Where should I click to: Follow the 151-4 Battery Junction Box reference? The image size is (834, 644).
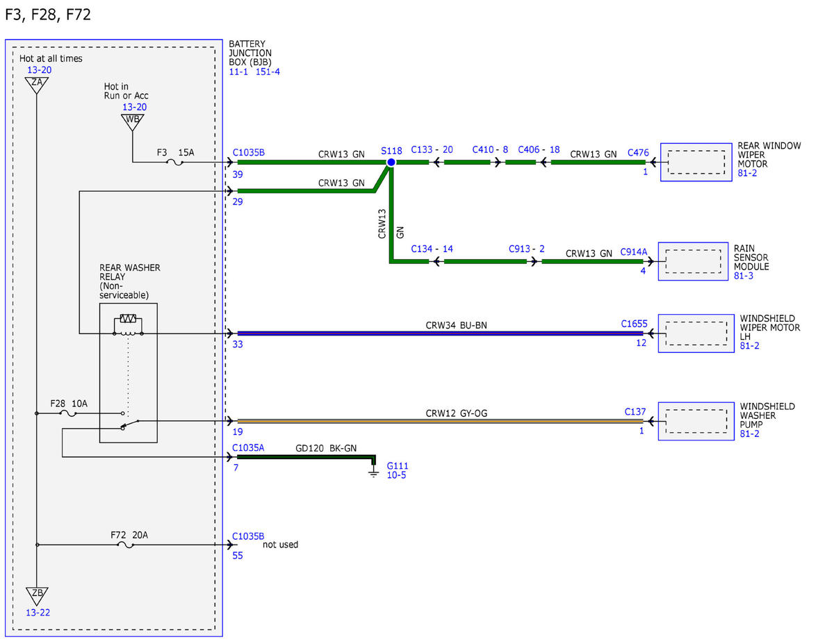tap(268, 72)
